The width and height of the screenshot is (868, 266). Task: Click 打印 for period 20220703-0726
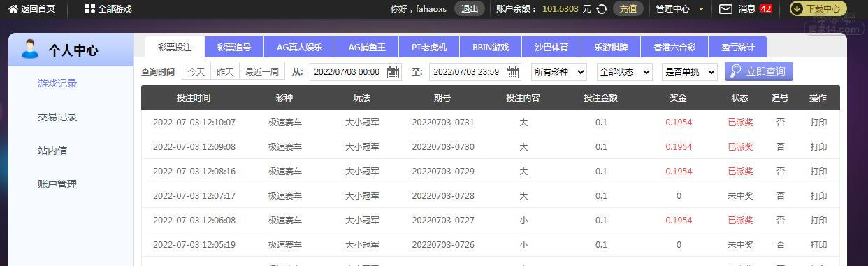818,245
